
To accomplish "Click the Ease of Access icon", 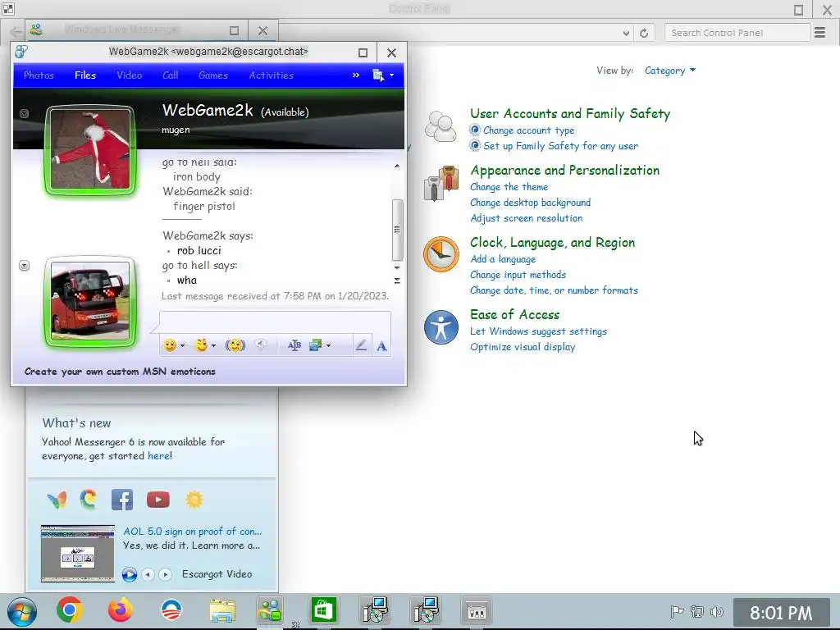I will click(x=441, y=327).
